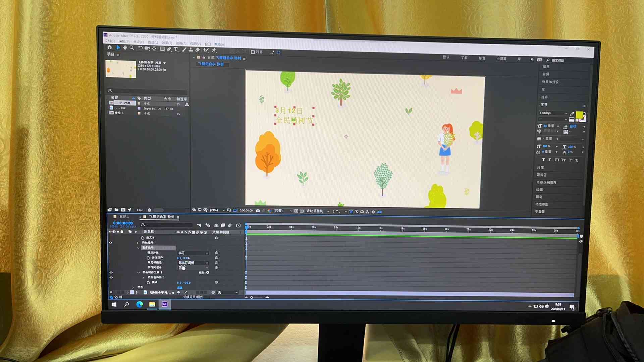Select the Rectangle shape tool
644x362 pixels.
pos(162,49)
